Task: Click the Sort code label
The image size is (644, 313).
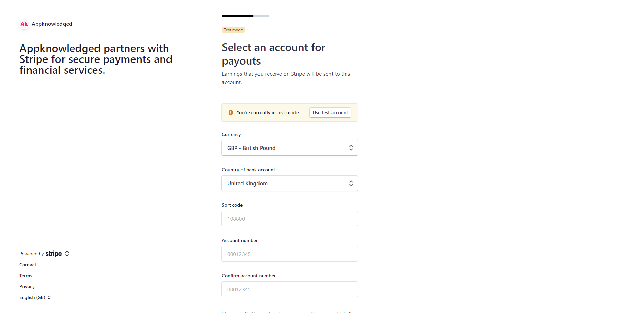Action: click(x=232, y=205)
